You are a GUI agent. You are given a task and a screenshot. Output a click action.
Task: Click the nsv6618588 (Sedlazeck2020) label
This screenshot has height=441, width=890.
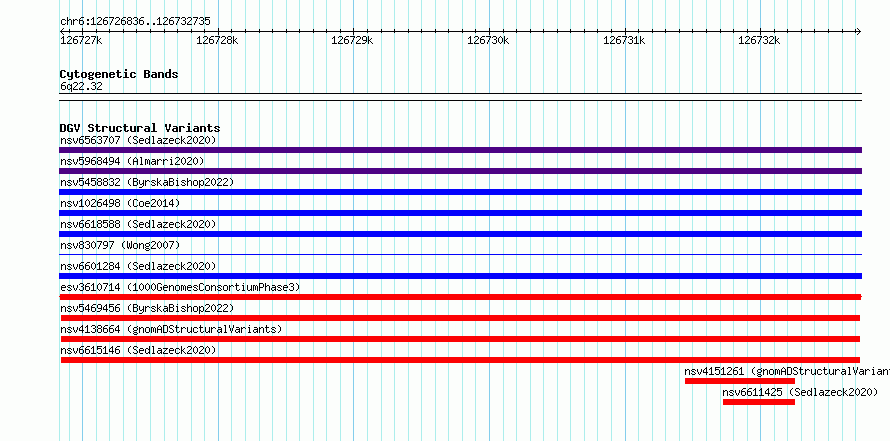coord(138,224)
